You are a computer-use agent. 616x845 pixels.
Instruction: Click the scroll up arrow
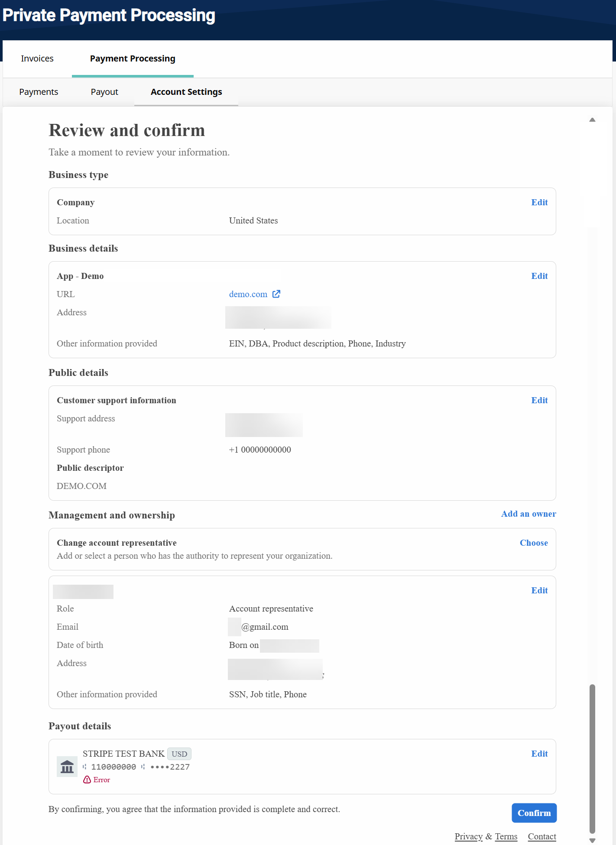point(592,120)
